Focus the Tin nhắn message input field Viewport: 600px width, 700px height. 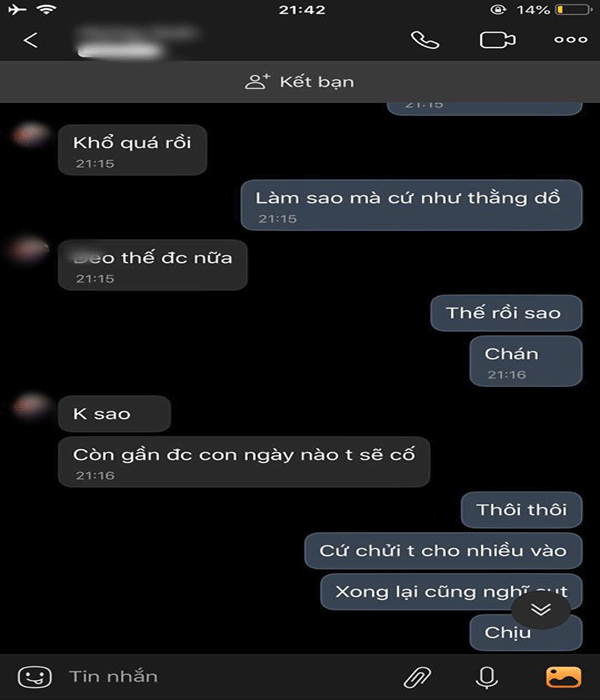223,677
